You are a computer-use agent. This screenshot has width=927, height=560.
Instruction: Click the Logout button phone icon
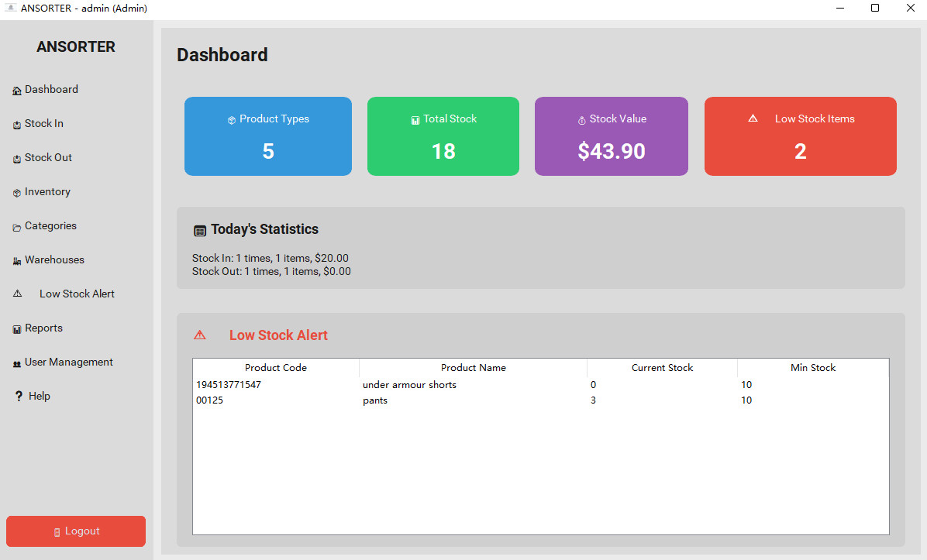[x=57, y=532]
